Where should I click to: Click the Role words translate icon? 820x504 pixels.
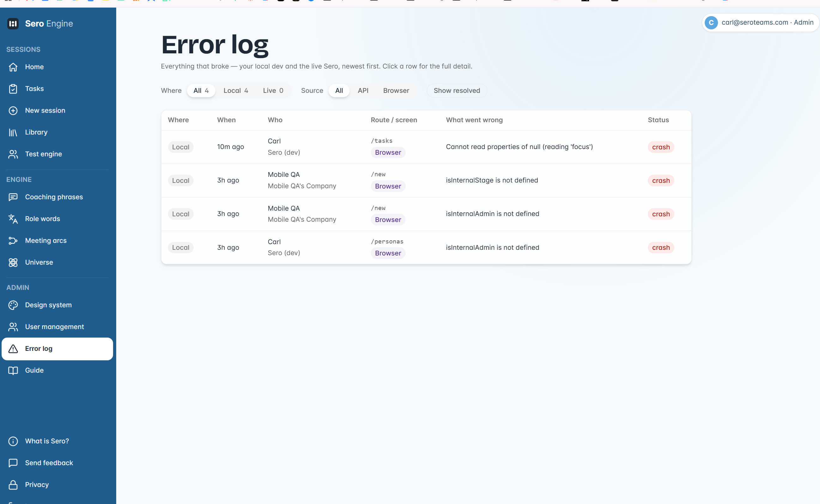coord(13,219)
